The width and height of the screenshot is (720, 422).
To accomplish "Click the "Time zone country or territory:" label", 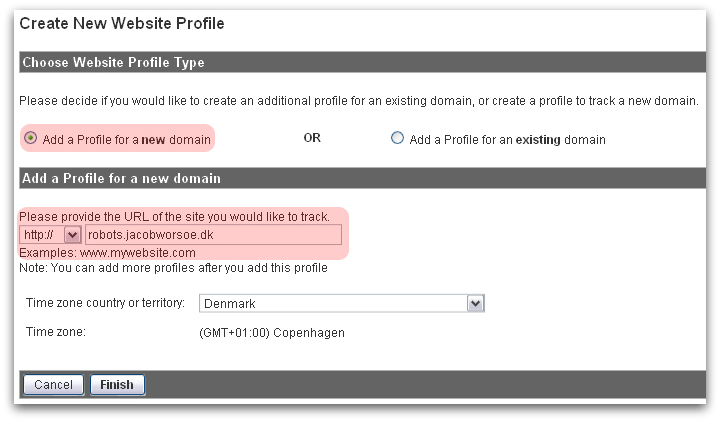I will pyautogui.click(x=105, y=303).
